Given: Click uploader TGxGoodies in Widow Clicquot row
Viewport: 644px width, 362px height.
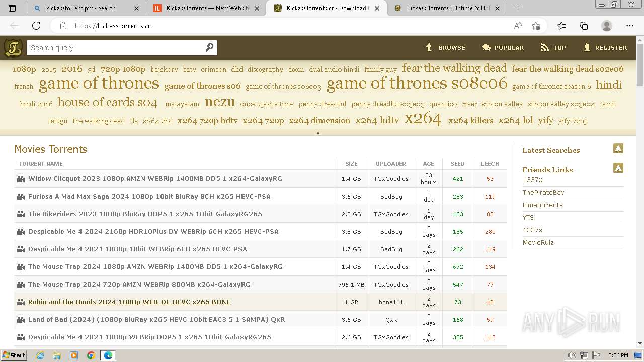Looking at the screenshot, I should pos(391,179).
